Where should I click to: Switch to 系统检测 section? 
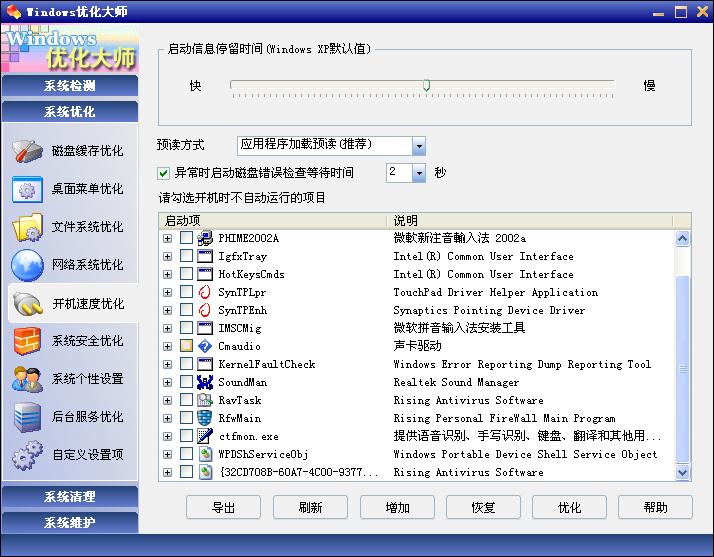point(70,86)
